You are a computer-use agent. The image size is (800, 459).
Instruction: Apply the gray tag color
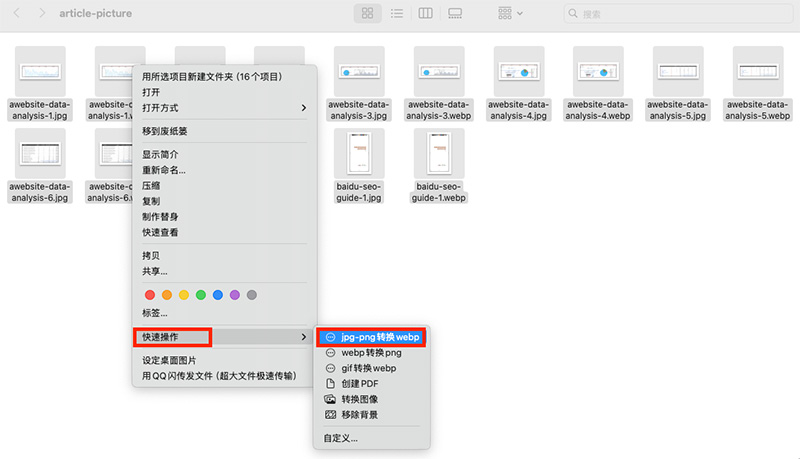252,295
